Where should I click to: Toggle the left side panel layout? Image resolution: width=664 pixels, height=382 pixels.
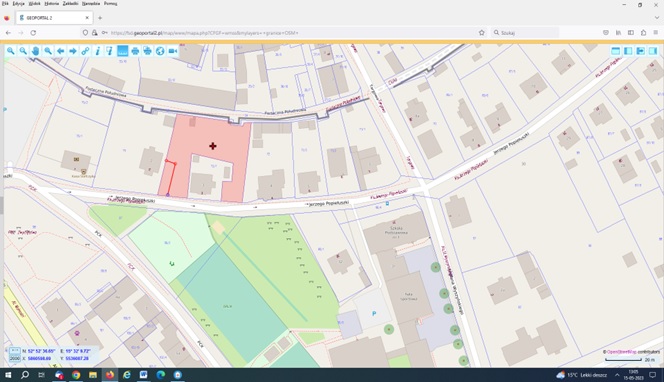click(628, 51)
